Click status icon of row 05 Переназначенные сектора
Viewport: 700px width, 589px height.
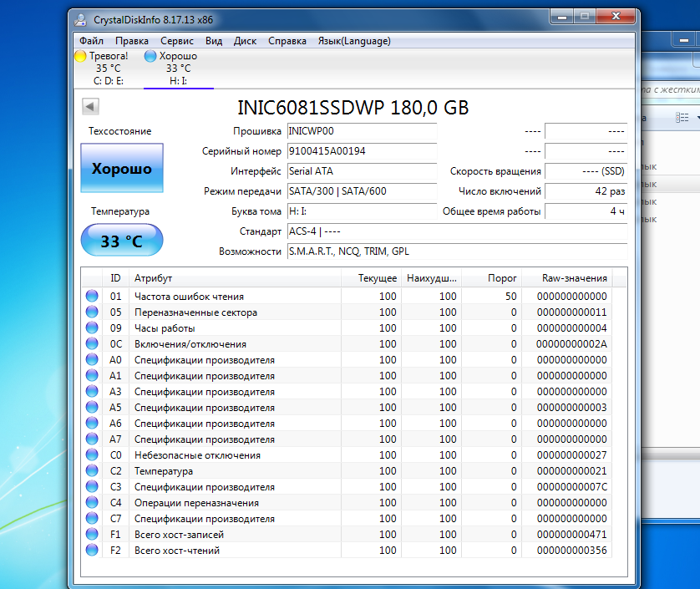(x=92, y=312)
